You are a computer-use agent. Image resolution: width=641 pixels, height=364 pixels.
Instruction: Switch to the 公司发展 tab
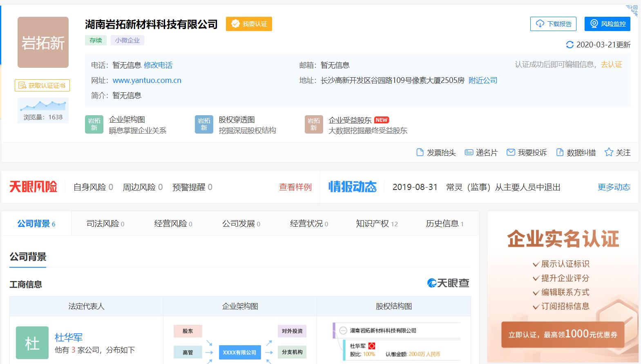coord(241,223)
